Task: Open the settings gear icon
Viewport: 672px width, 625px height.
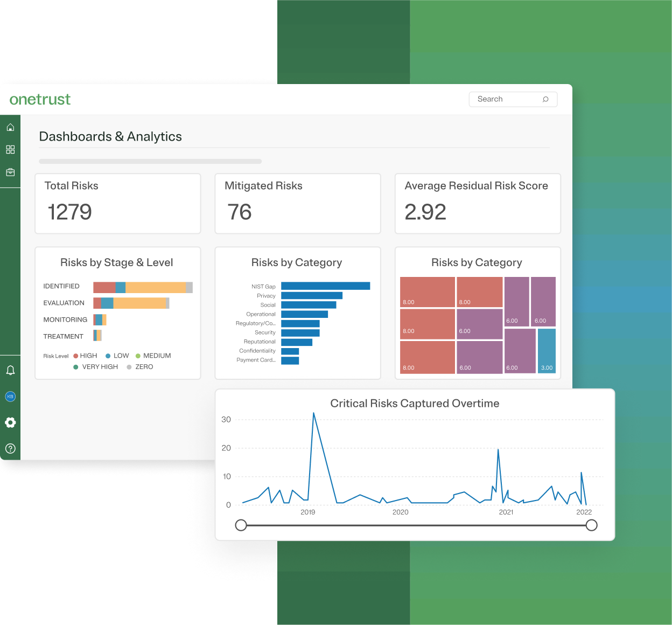Action: (x=10, y=422)
